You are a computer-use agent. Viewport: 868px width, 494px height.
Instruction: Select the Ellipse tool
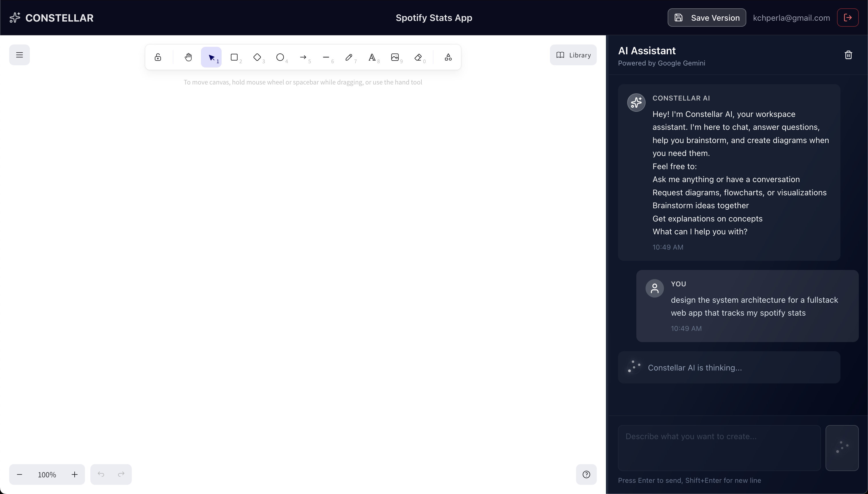pyautogui.click(x=280, y=57)
